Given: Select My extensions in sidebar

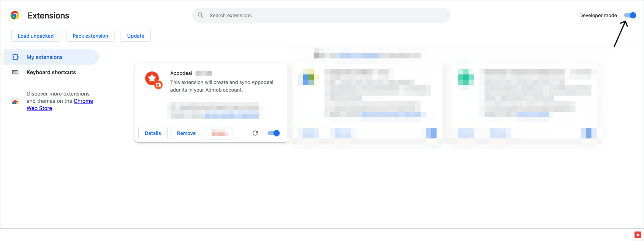Looking at the screenshot, I should tap(44, 57).
